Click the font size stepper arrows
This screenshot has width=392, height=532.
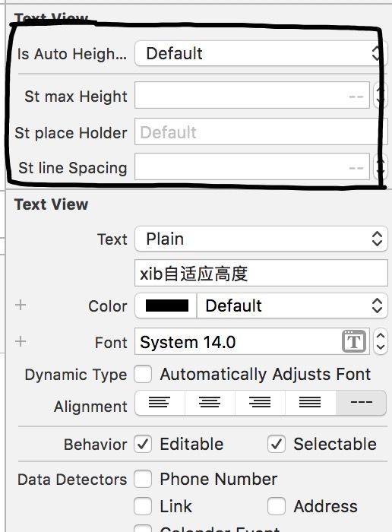[x=381, y=341]
